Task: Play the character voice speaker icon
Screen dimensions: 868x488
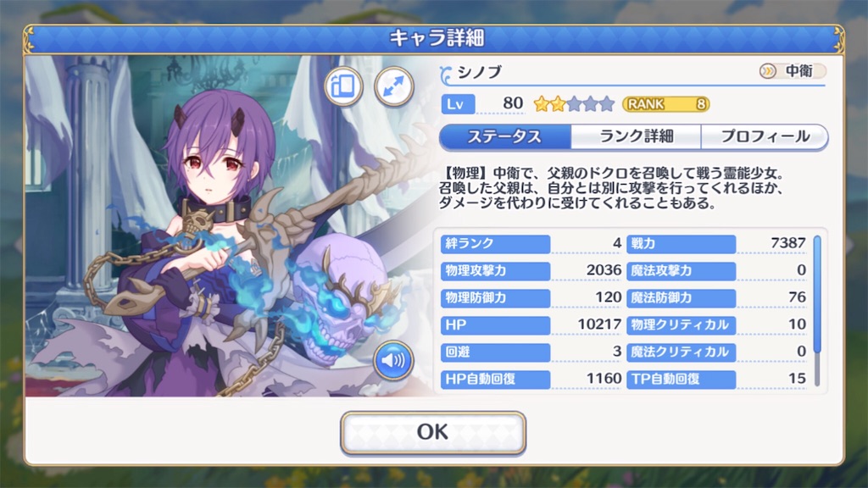Action: [x=393, y=361]
